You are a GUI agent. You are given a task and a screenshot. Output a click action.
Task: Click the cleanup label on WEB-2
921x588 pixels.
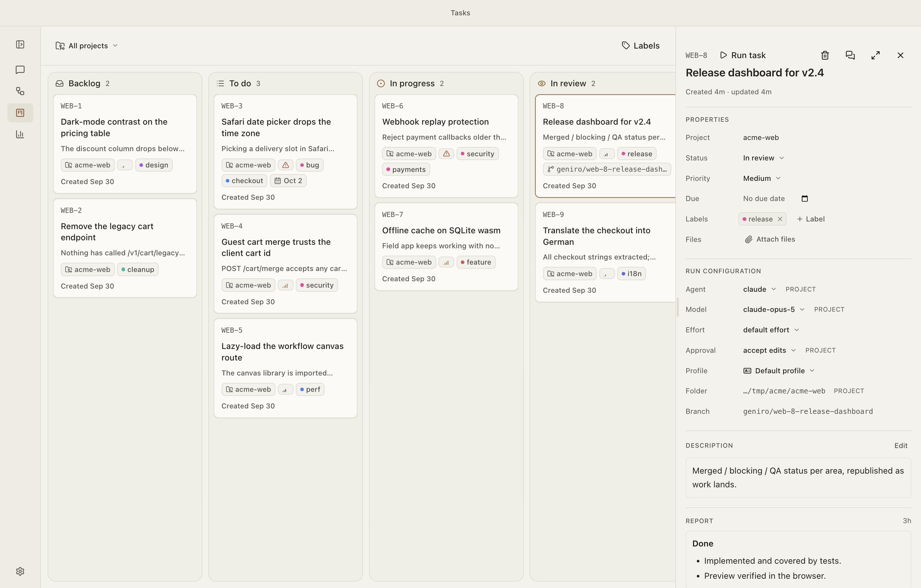click(x=138, y=269)
